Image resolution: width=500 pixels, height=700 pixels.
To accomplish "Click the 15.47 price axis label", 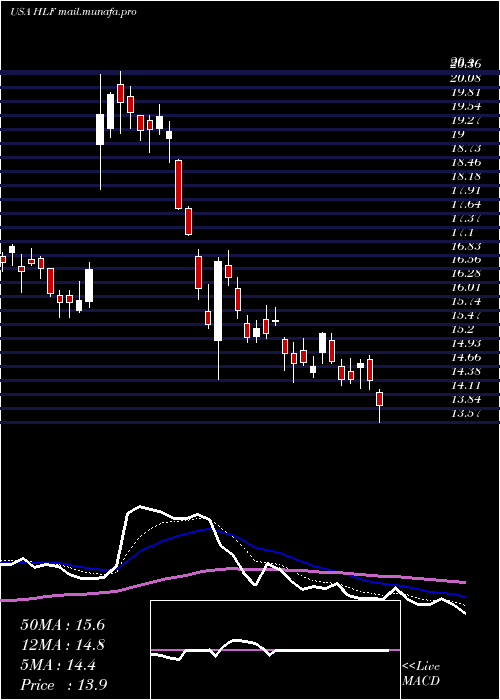I will coord(465,315).
